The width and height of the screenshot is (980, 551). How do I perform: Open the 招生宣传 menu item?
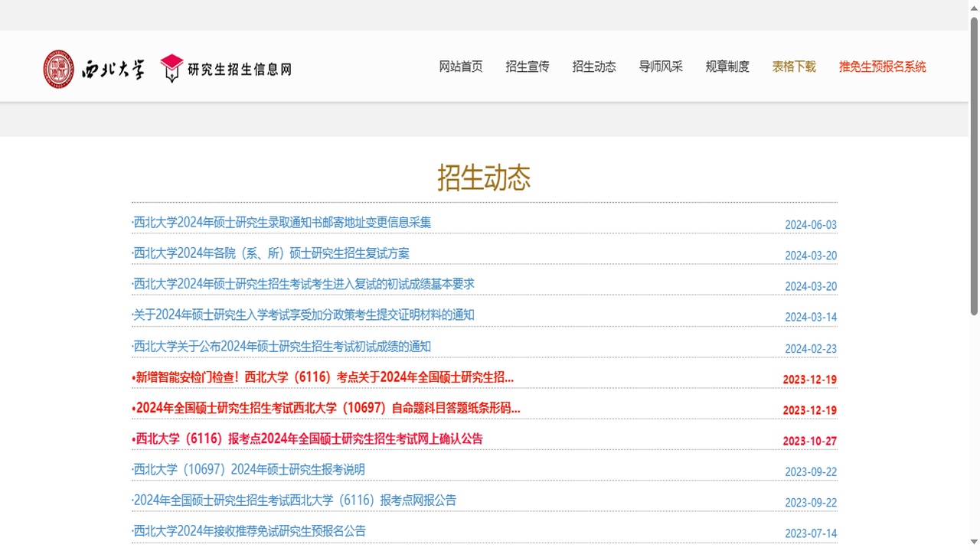[527, 67]
